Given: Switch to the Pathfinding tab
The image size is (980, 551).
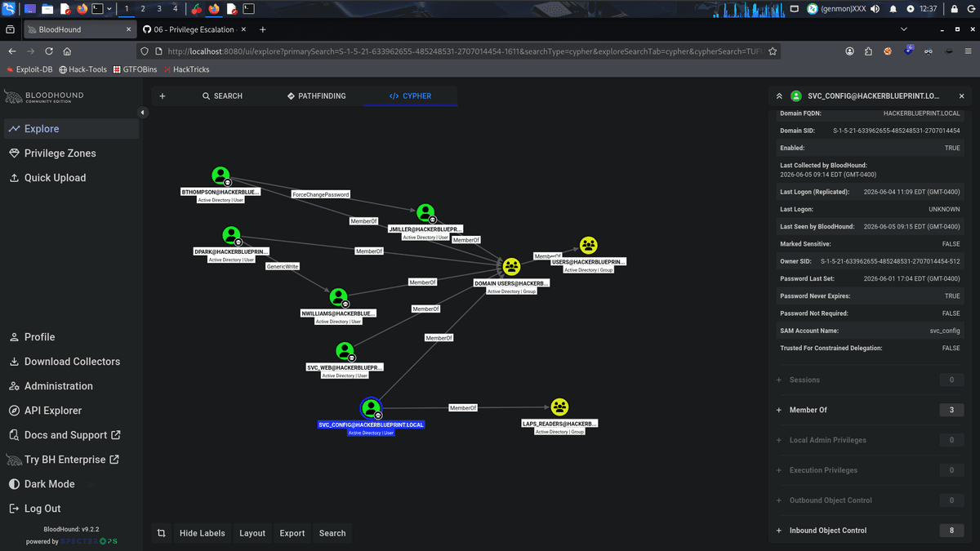Looking at the screenshot, I should pyautogui.click(x=317, y=96).
